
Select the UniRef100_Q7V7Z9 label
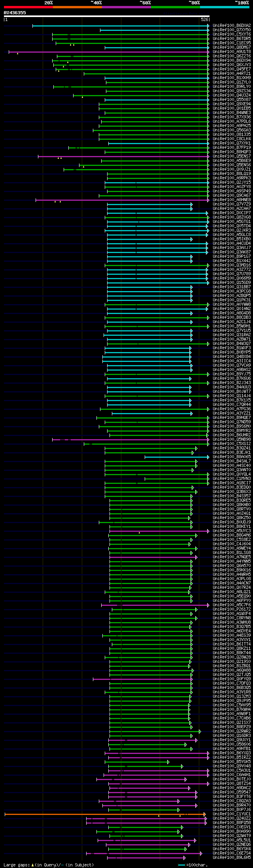coord(232,204)
